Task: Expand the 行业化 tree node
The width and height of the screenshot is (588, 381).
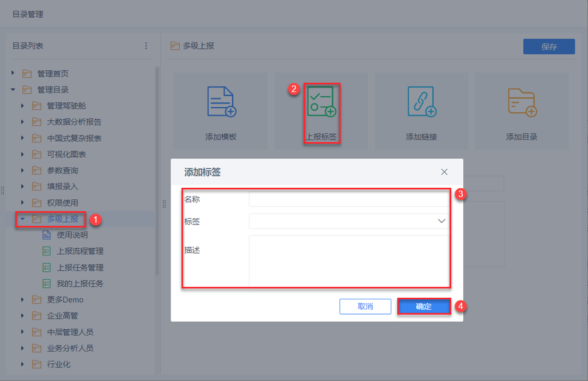Action: pyautogui.click(x=22, y=364)
